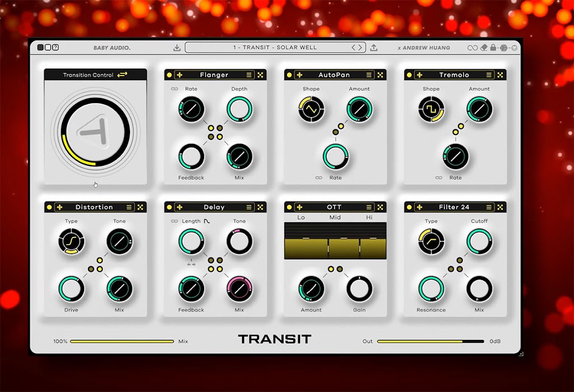
Task: Click the infinity loop icon in top bar
Action: (473, 48)
